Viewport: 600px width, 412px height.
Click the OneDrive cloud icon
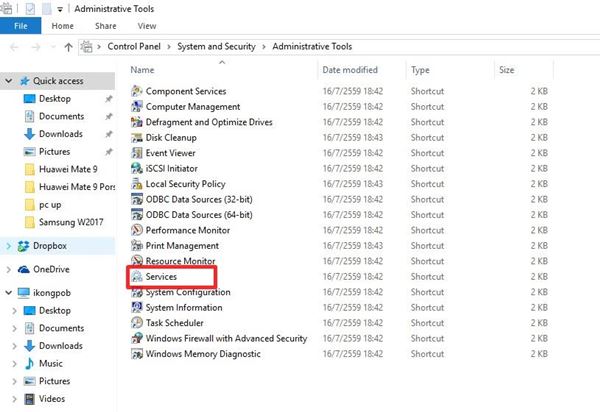pos(24,269)
